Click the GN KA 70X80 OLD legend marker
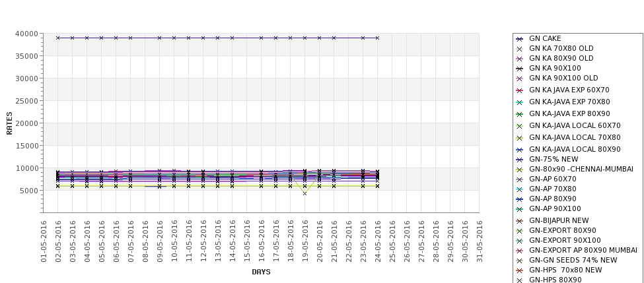 point(520,49)
